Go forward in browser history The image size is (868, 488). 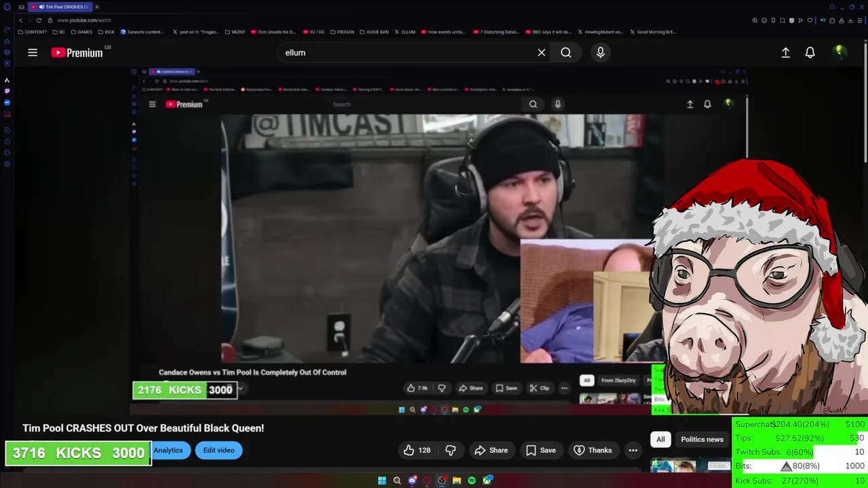[x=29, y=20]
